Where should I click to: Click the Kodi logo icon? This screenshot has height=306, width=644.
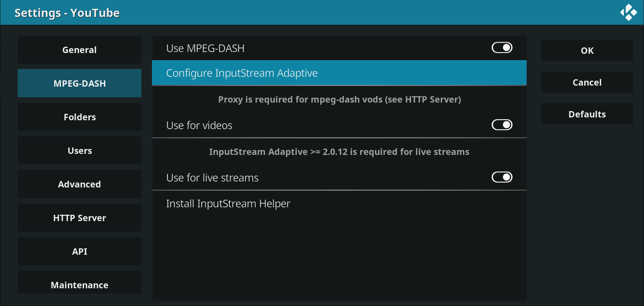point(628,12)
